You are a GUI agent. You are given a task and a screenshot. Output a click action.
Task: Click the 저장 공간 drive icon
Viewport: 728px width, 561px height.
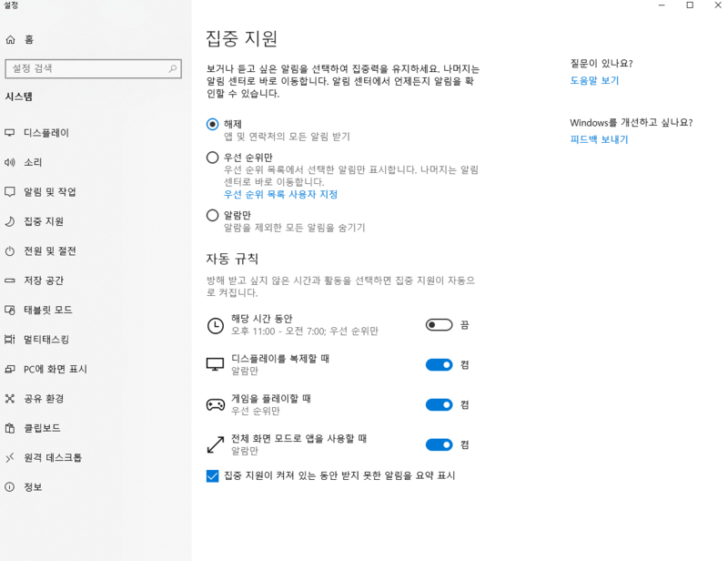click(10, 280)
